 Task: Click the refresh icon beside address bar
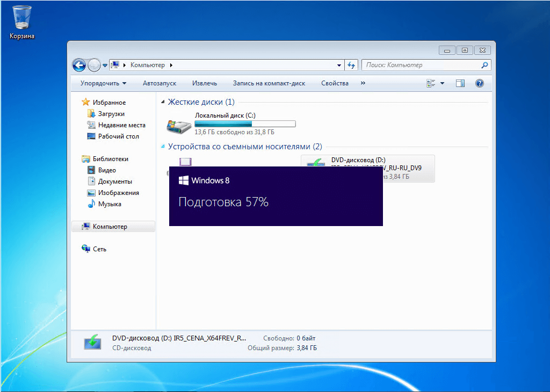coord(351,65)
